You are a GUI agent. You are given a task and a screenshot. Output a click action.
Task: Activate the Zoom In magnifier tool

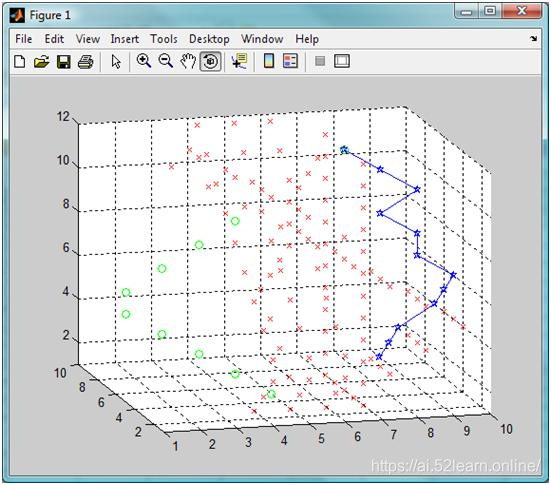coord(144,61)
